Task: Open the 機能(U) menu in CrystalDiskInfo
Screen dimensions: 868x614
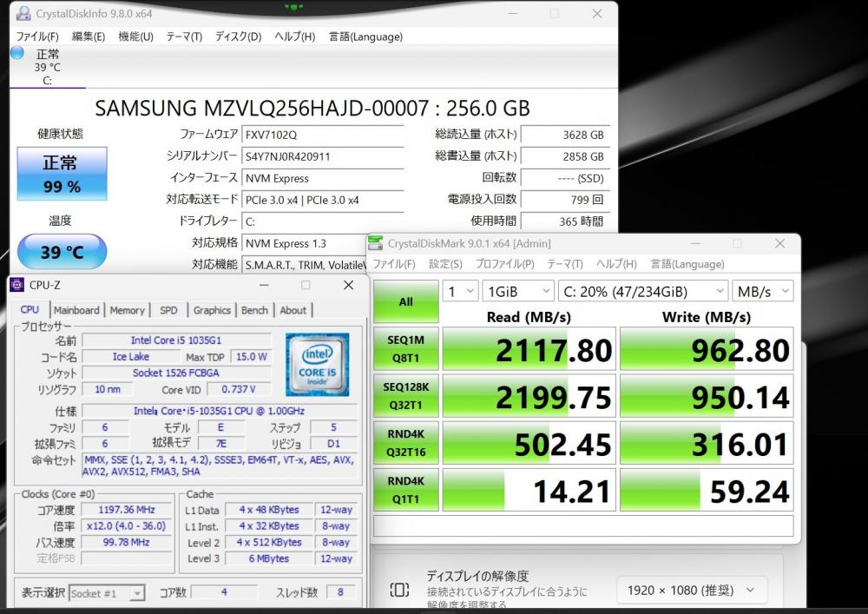Action: [135, 36]
